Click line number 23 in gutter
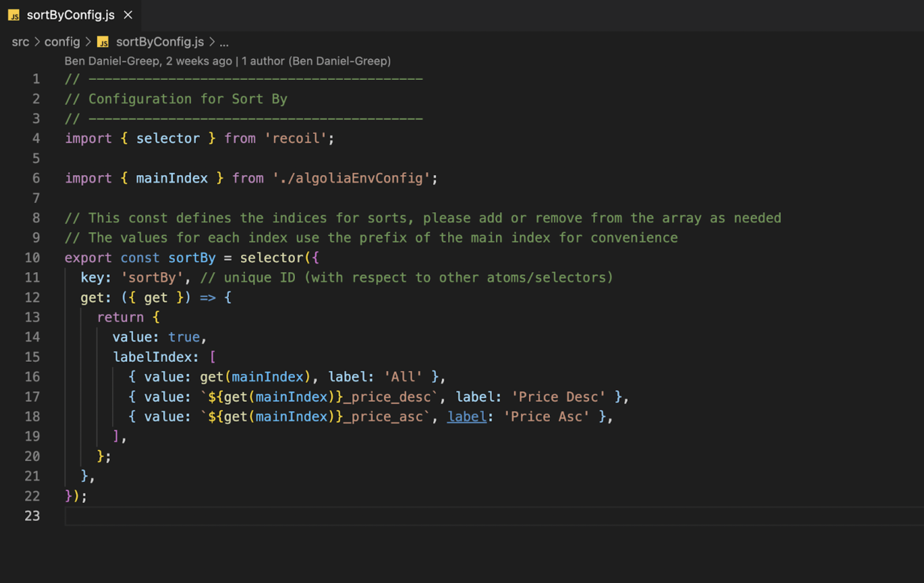Image resolution: width=924 pixels, height=583 pixels. 32,516
